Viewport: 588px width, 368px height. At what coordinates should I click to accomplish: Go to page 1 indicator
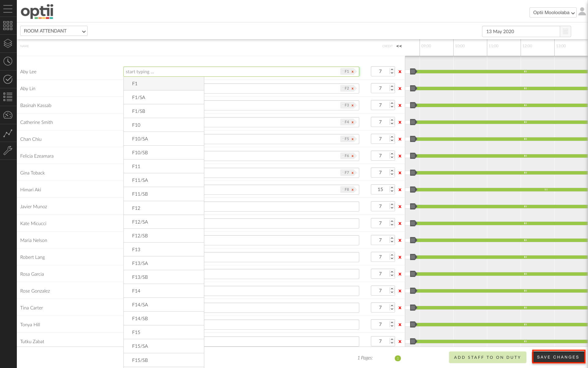(x=398, y=358)
